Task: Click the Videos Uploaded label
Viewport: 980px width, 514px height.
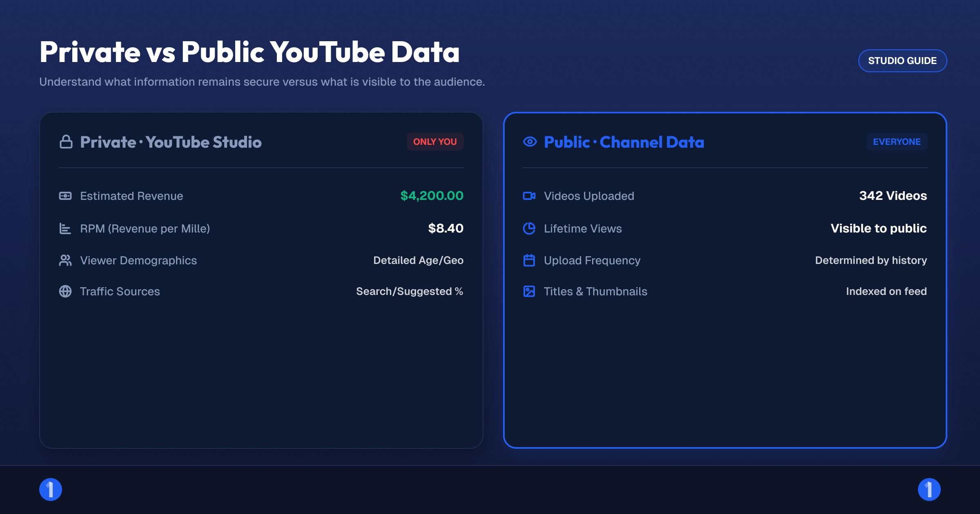Action: (x=589, y=196)
